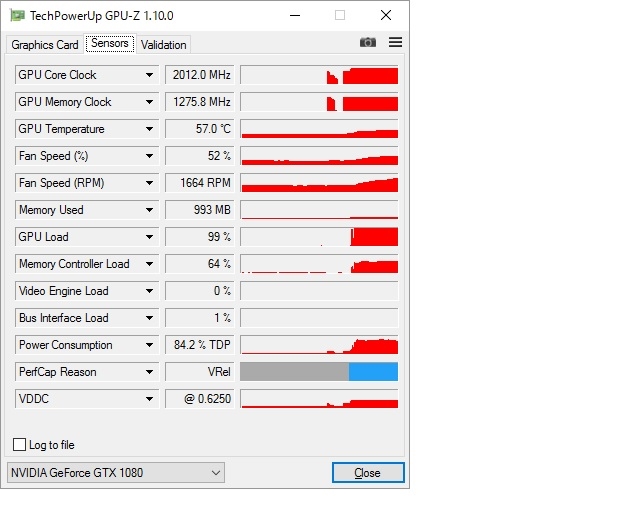Click the 84.2 % TDP value
This screenshot has width=621, height=520.
[x=200, y=345]
